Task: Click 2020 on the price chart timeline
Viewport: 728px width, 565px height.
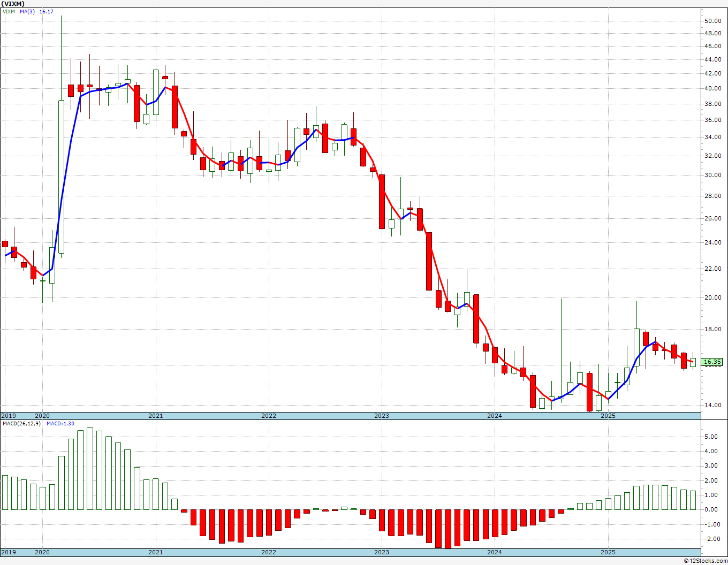Action: [x=42, y=416]
